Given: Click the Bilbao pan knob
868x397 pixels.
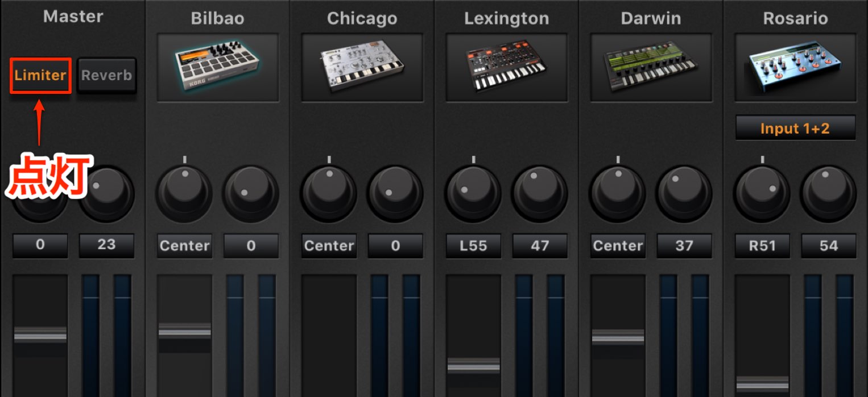Looking at the screenshot, I should coord(184,193).
